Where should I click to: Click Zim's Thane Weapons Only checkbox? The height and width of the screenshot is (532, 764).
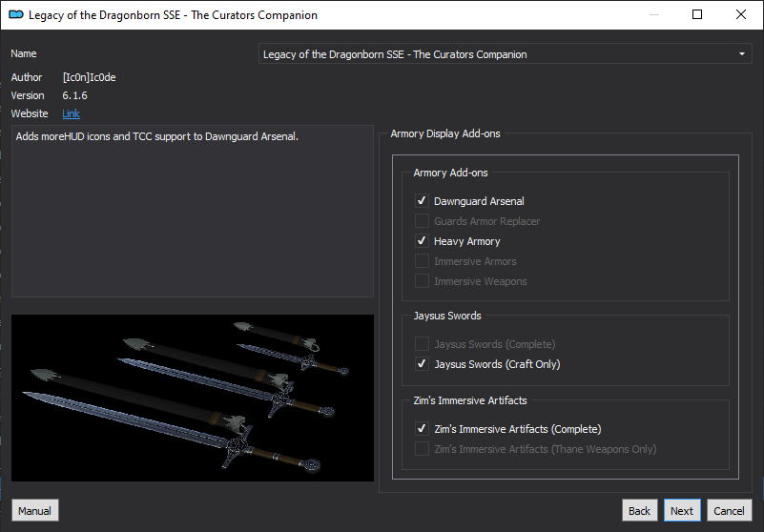[x=422, y=449]
